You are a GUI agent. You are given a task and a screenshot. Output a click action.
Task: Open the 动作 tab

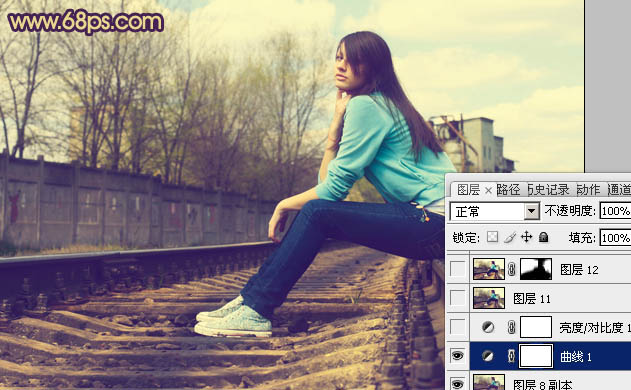[x=588, y=190]
